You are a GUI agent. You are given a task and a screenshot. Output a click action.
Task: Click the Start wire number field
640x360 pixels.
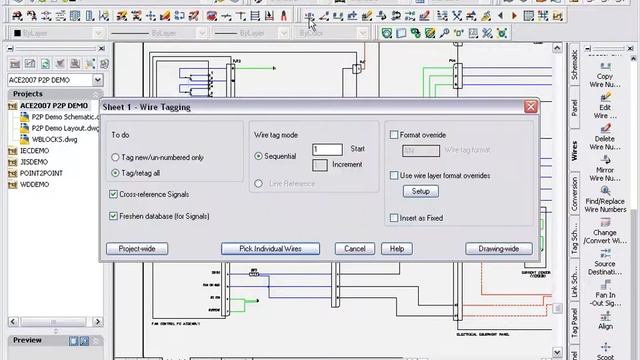click(x=327, y=149)
